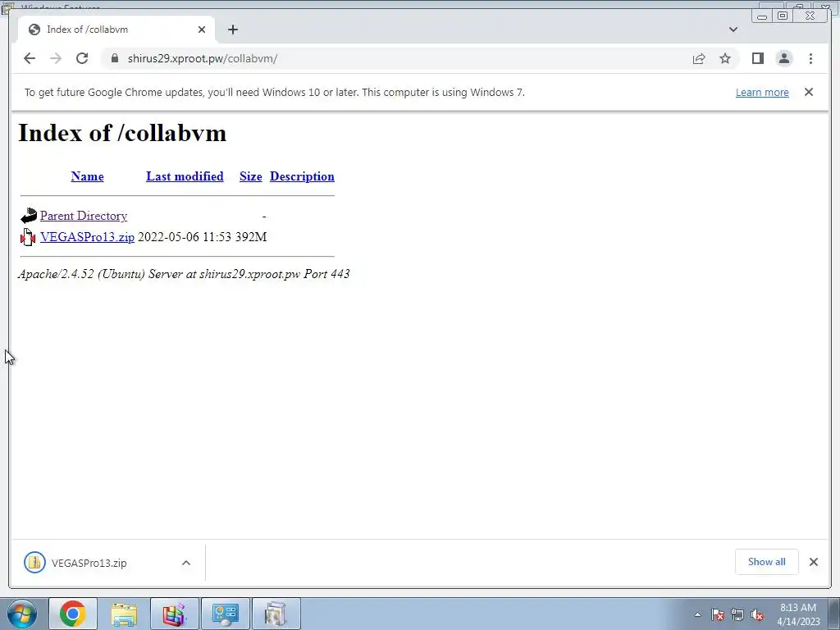Viewport: 840px width, 630px height.
Task: Click Show all downloads button
Action: coord(767,562)
